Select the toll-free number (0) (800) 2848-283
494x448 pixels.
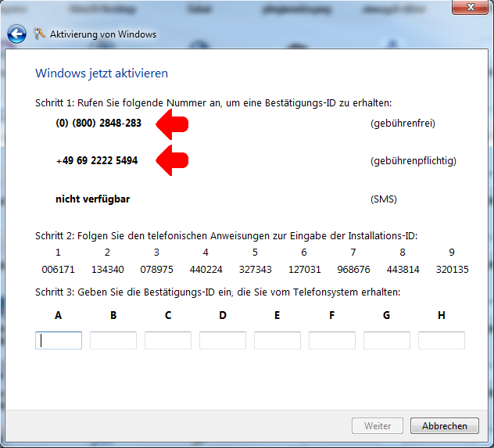coord(98,123)
